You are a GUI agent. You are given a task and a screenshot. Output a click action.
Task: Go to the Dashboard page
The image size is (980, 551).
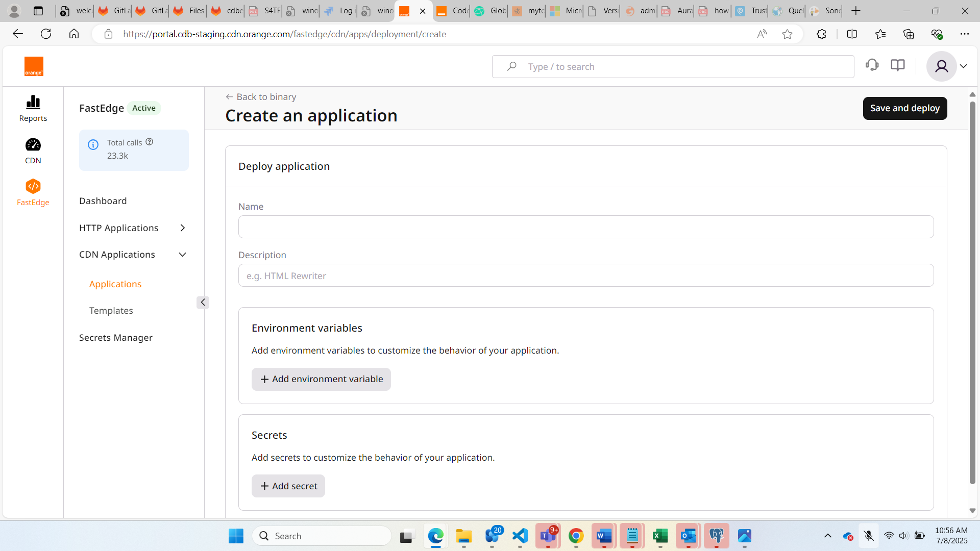click(x=103, y=201)
